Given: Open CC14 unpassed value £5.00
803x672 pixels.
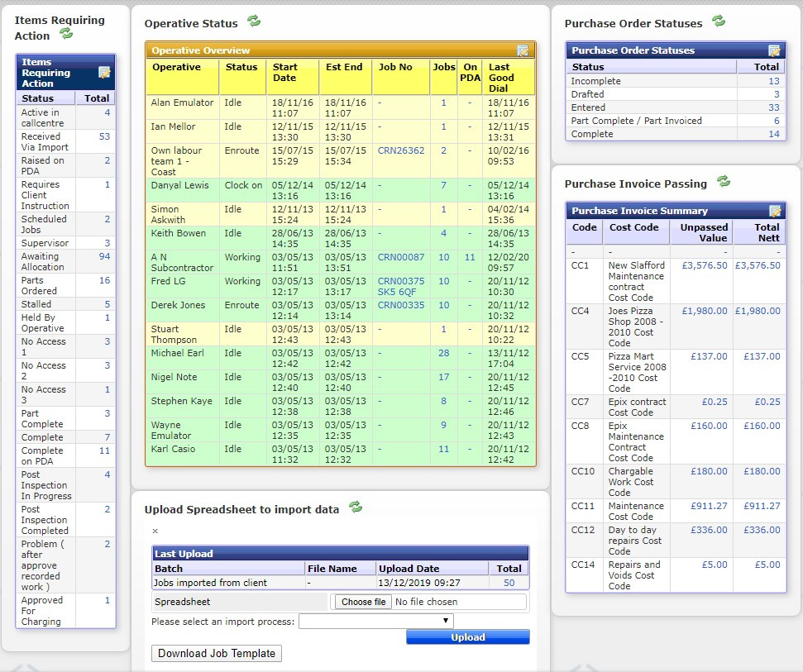Looking at the screenshot, I should 715,565.
